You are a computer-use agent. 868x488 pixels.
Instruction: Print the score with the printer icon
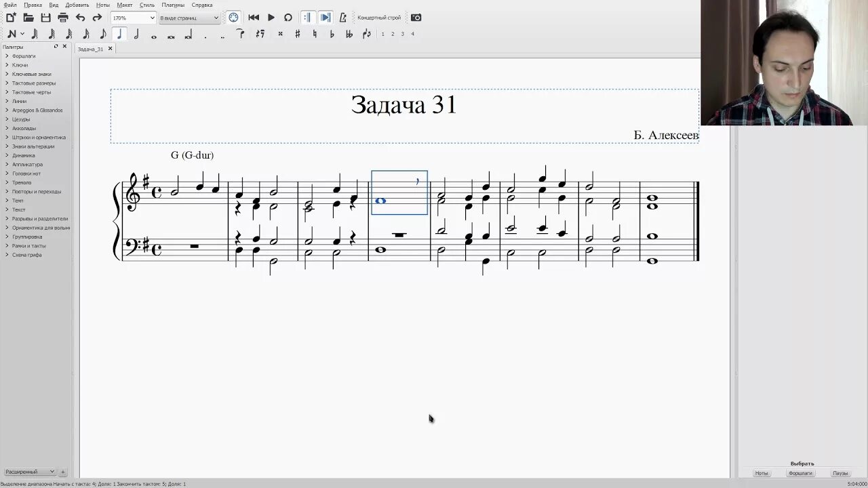(63, 18)
